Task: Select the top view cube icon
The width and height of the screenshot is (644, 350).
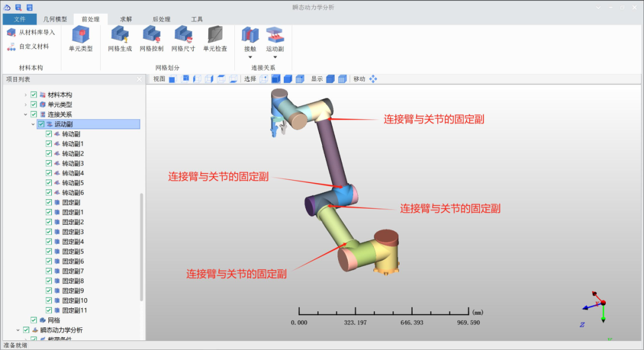Action: (x=221, y=79)
